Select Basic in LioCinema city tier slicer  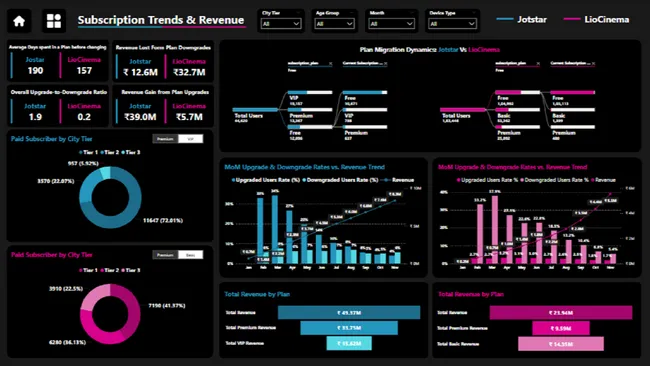[191, 255]
